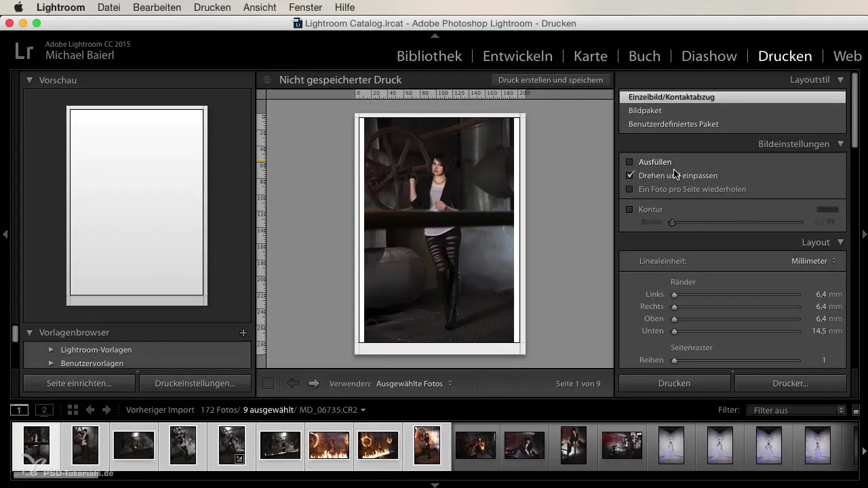This screenshot has width=868, height=488.
Task: Collapse right panel group arrow
Action: [864, 235]
